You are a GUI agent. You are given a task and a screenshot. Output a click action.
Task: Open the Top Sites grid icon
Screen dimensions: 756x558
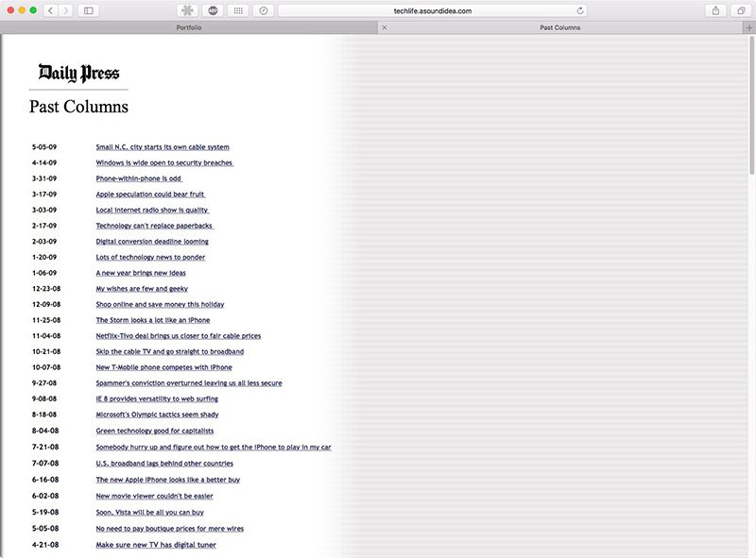click(x=238, y=10)
